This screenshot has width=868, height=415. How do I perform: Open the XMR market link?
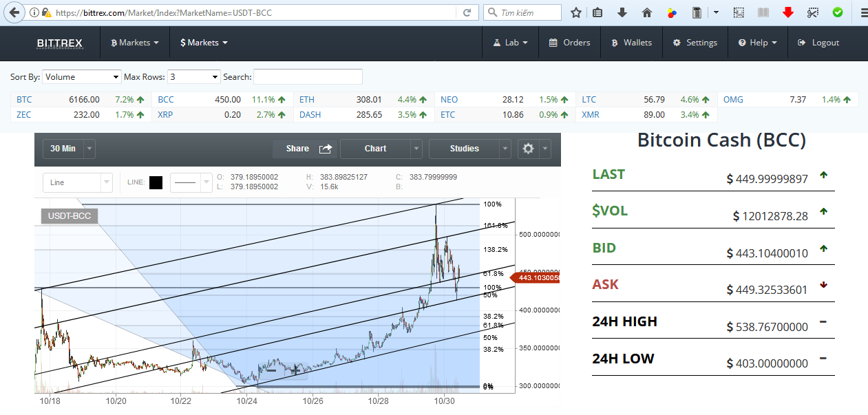pyautogui.click(x=591, y=115)
